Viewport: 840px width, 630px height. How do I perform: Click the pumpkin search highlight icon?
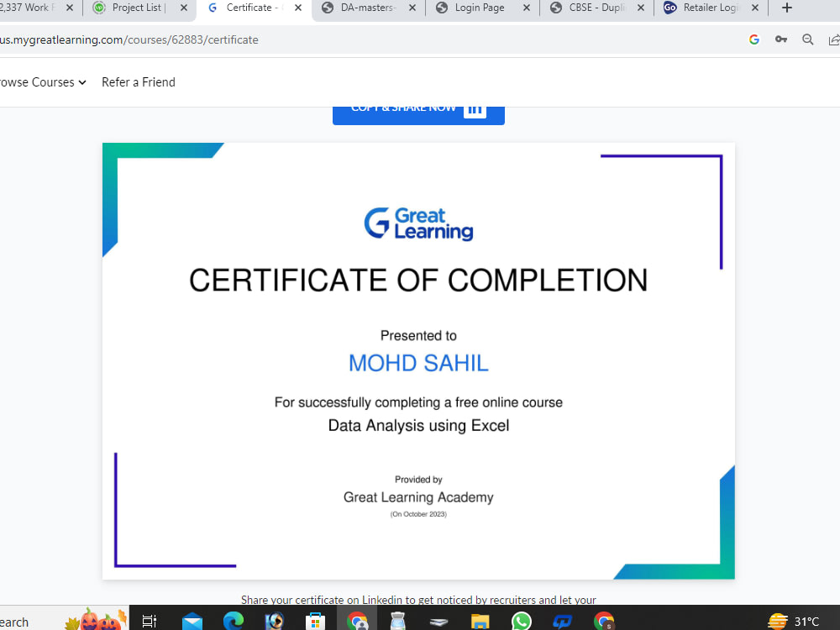click(97, 620)
